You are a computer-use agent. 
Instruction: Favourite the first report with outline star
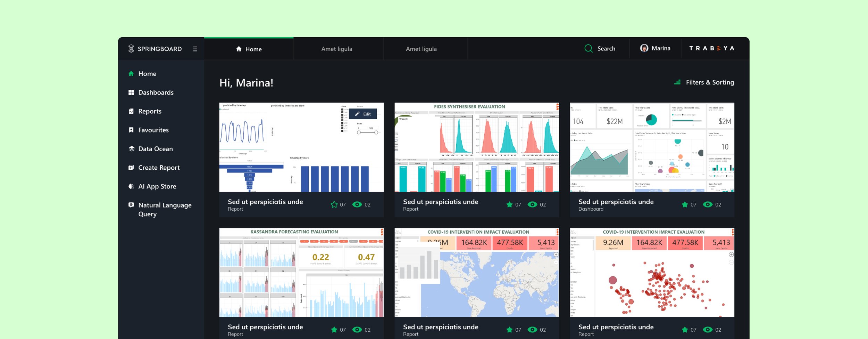tap(334, 204)
